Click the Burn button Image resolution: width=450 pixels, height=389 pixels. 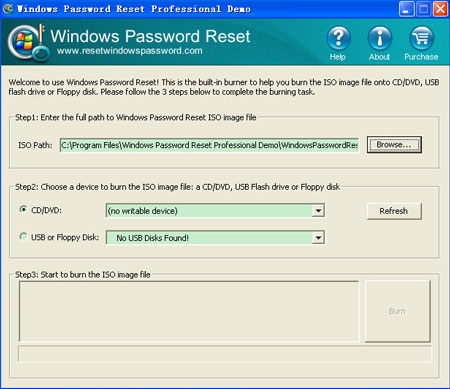pos(397,311)
